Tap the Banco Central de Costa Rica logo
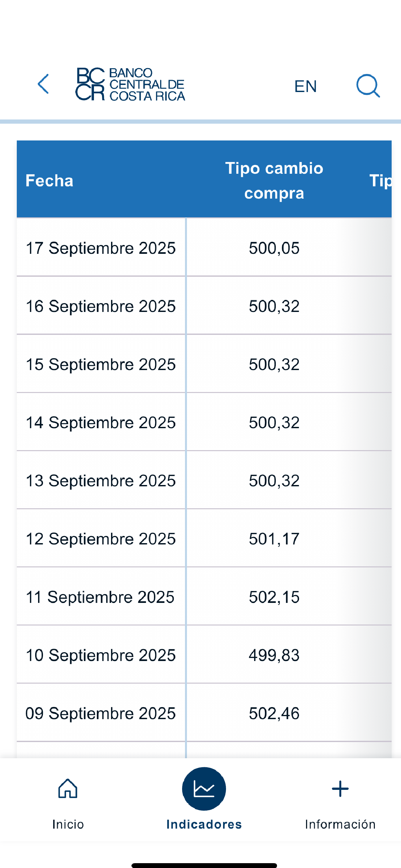The image size is (401, 868). point(130,84)
